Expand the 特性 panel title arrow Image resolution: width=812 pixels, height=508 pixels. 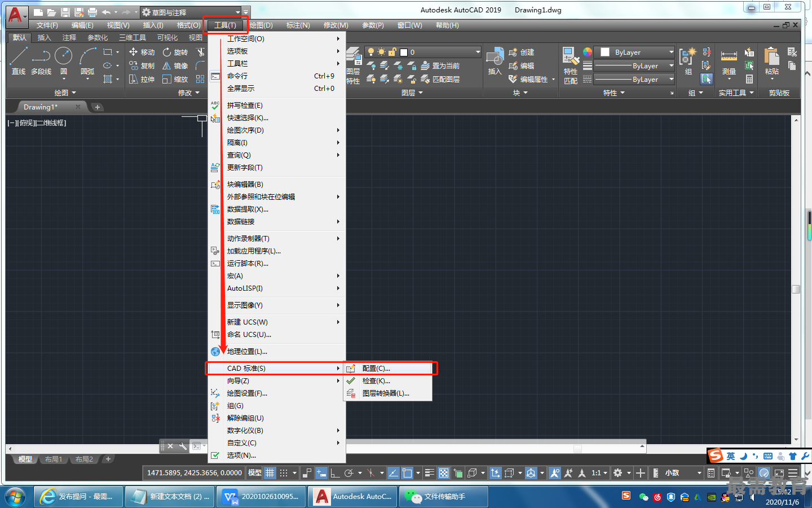(x=623, y=93)
